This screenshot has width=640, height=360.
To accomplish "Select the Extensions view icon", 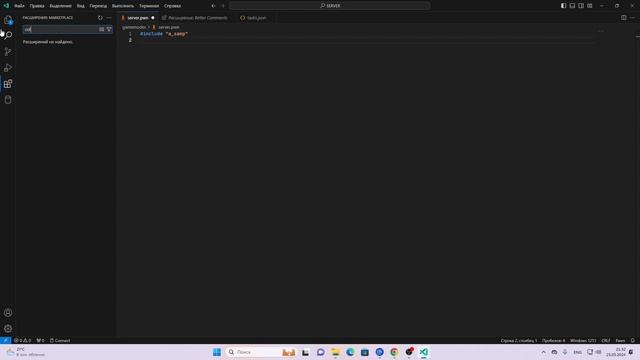I will pos(8,84).
